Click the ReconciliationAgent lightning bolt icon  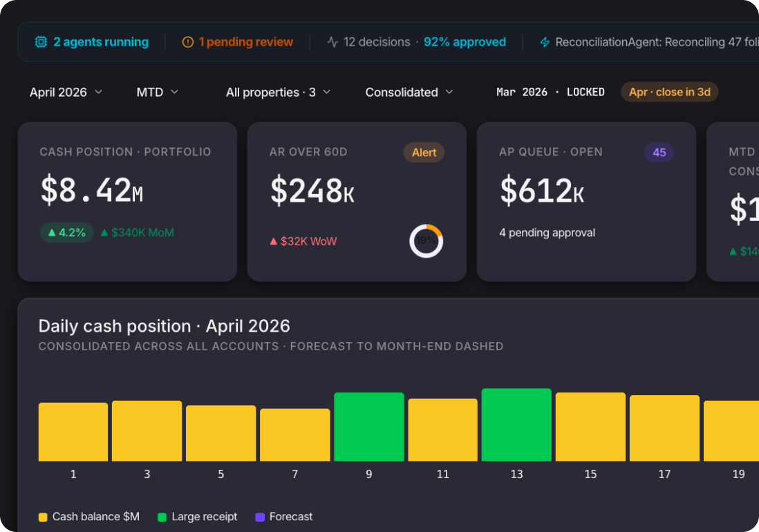coord(545,42)
